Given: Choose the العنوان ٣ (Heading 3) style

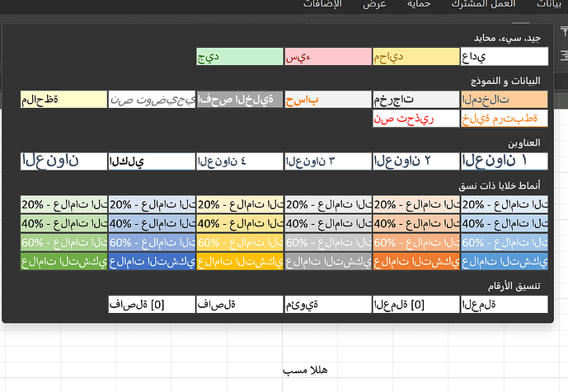Looking at the screenshot, I should click(328, 161).
